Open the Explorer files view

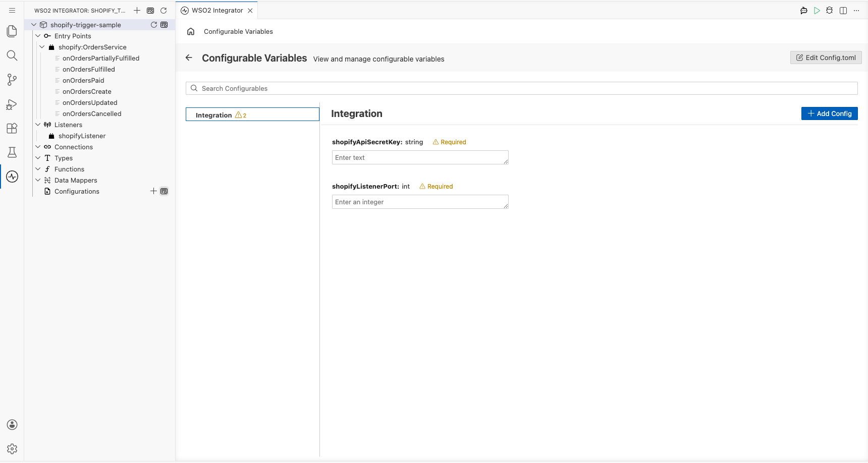pyautogui.click(x=12, y=31)
